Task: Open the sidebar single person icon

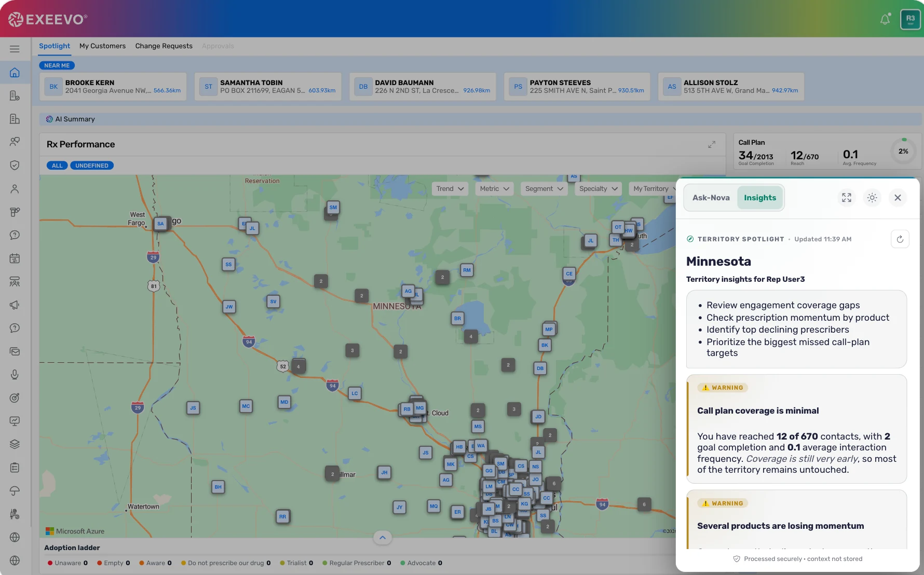Action: 15,189
